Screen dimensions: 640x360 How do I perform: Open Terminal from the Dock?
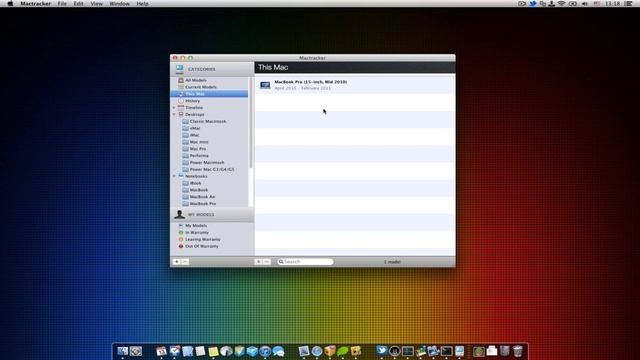point(447,351)
